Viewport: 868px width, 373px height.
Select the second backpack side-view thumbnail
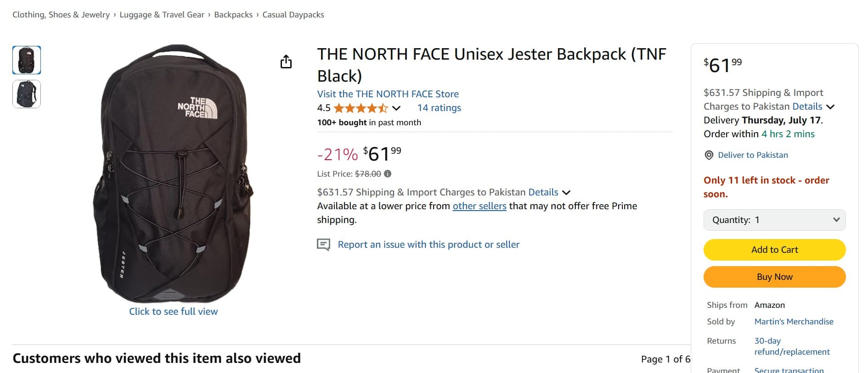[x=27, y=94]
